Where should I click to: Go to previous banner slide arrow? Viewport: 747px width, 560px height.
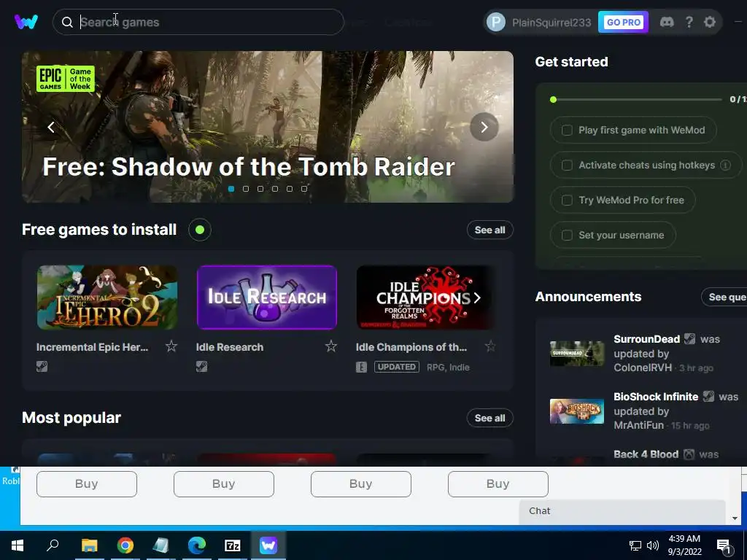tap(51, 127)
